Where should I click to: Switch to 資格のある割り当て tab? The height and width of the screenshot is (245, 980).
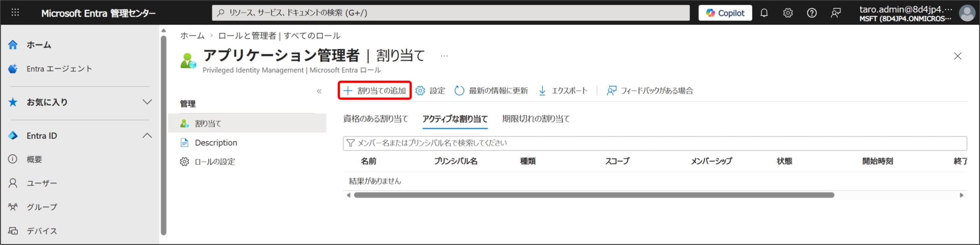[375, 119]
